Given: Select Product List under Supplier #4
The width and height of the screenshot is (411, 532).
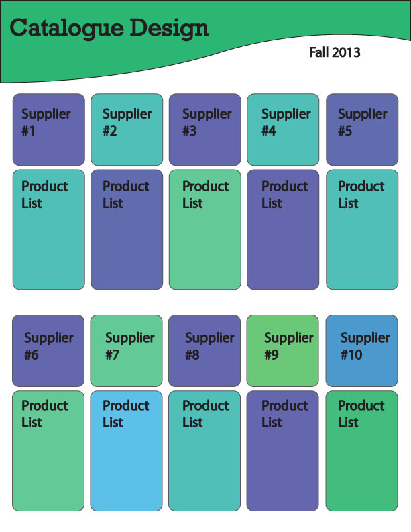Looking at the screenshot, I should coord(283,229).
